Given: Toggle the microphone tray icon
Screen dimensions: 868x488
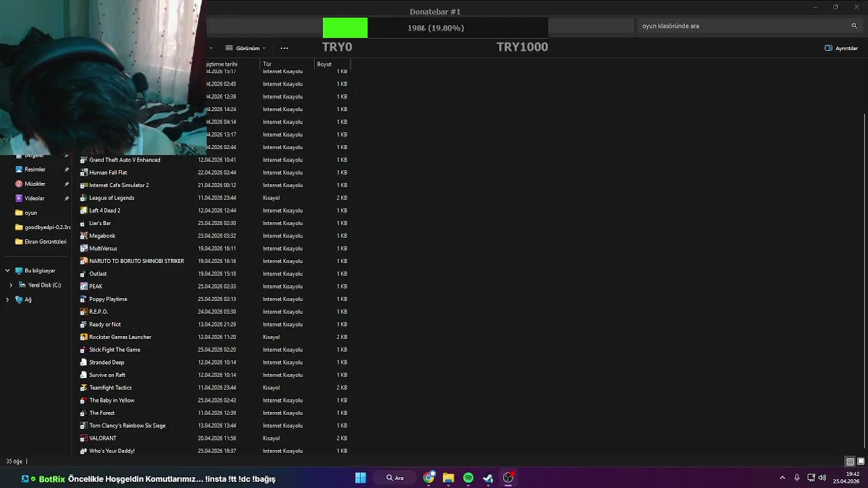Looking at the screenshot, I should click(797, 478).
